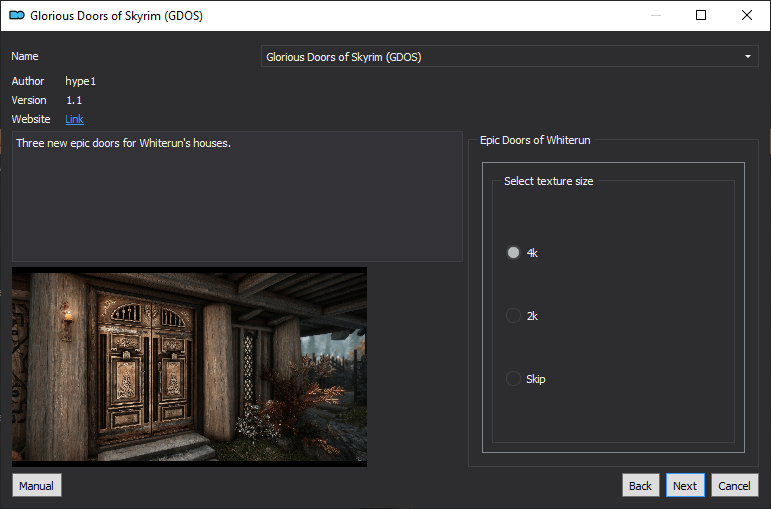This screenshot has width=771, height=509.
Task: Open the Website Link
Action: pos(74,119)
